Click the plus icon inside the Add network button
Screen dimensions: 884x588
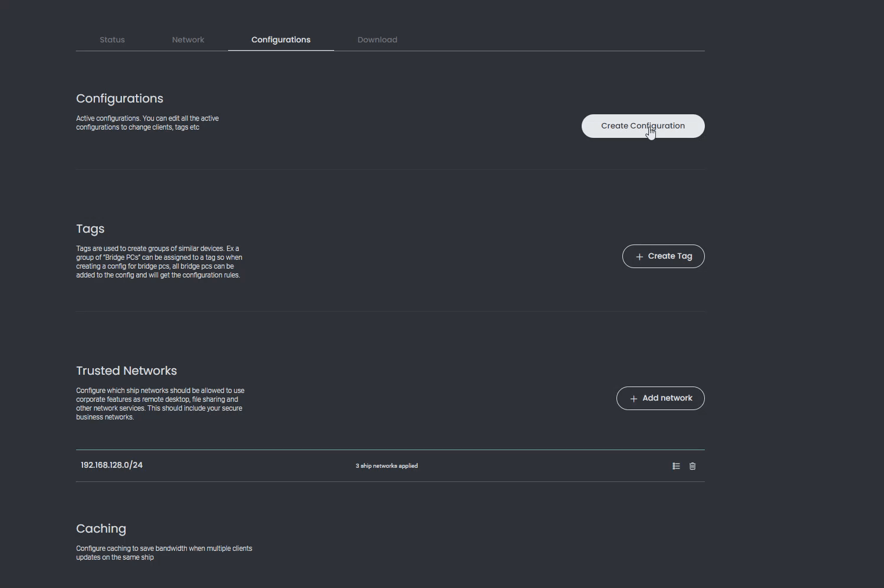(x=633, y=399)
